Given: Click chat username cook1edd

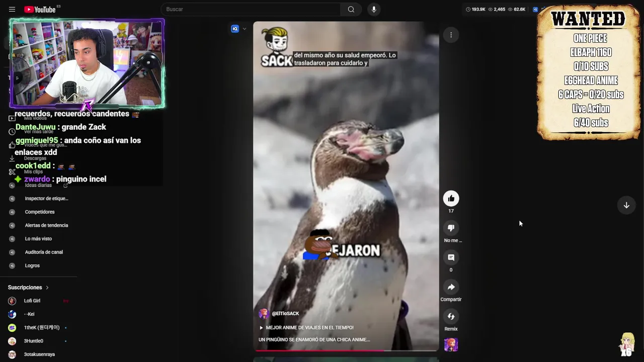Looking at the screenshot, I should tap(33, 166).
